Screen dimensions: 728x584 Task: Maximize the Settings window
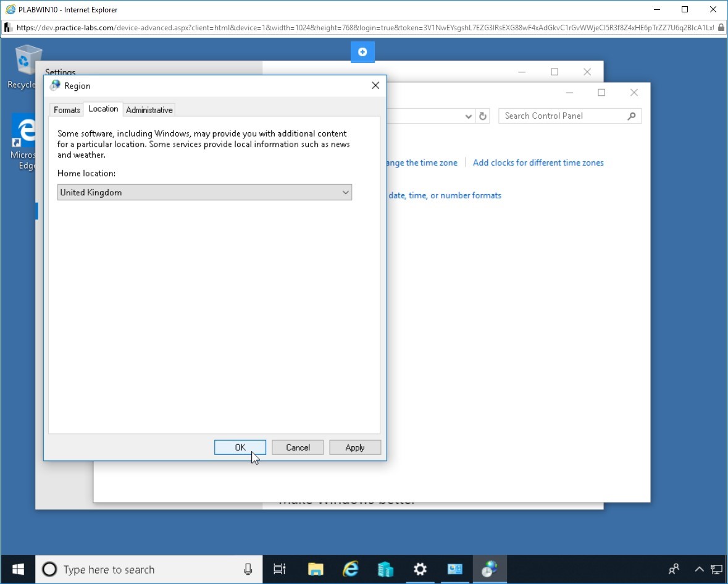coord(554,72)
